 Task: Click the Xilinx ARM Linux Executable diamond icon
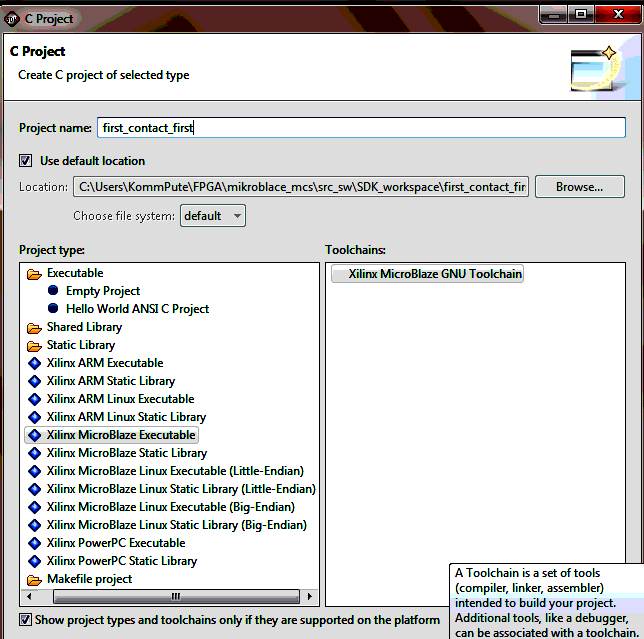click(x=34, y=399)
